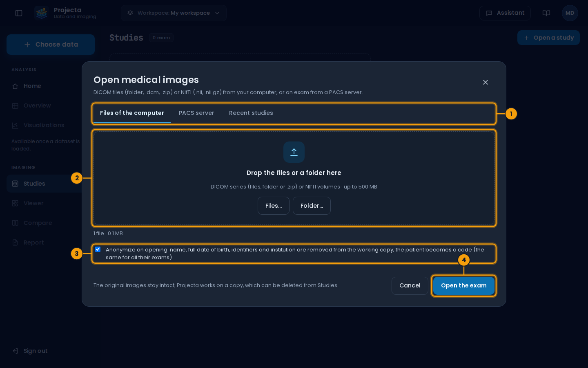Click the "Drop the files or a folder here" text
The height and width of the screenshot is (368, 588).
click(294, 173)
